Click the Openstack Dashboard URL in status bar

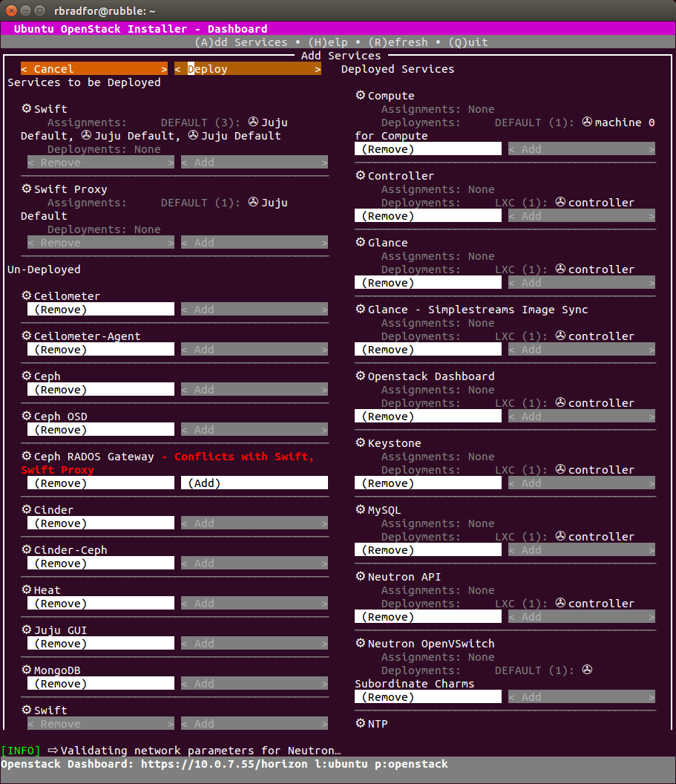point(224,764)
